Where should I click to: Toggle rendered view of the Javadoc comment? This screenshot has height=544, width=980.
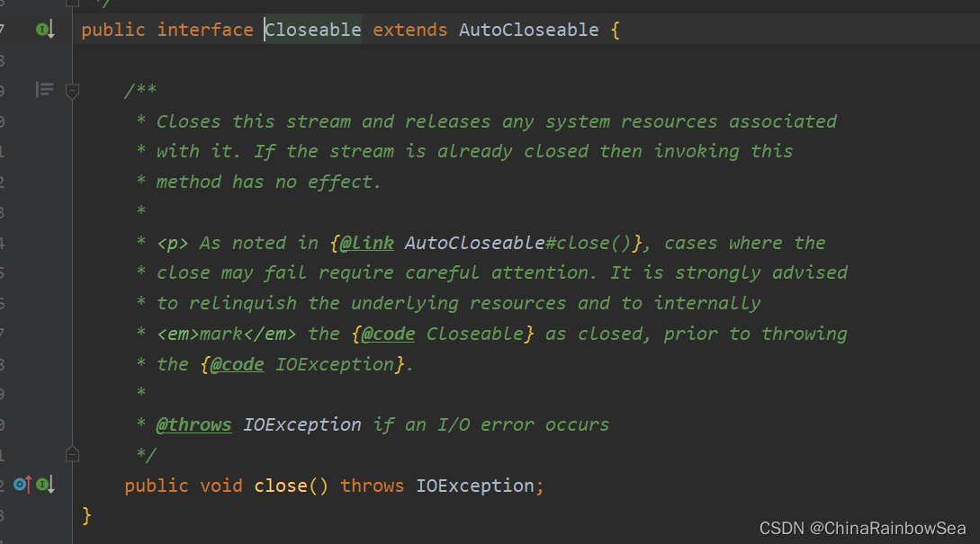coord(45,90)
